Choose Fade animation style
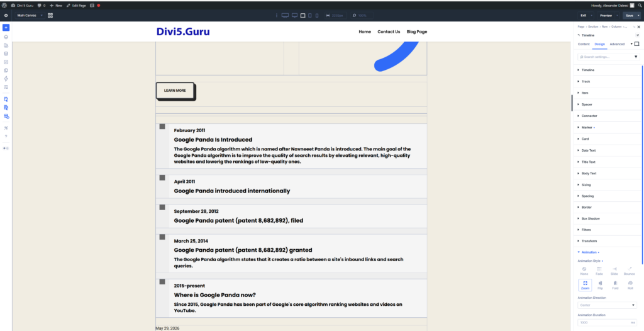 pyautogui.click(x=599, y=271)
